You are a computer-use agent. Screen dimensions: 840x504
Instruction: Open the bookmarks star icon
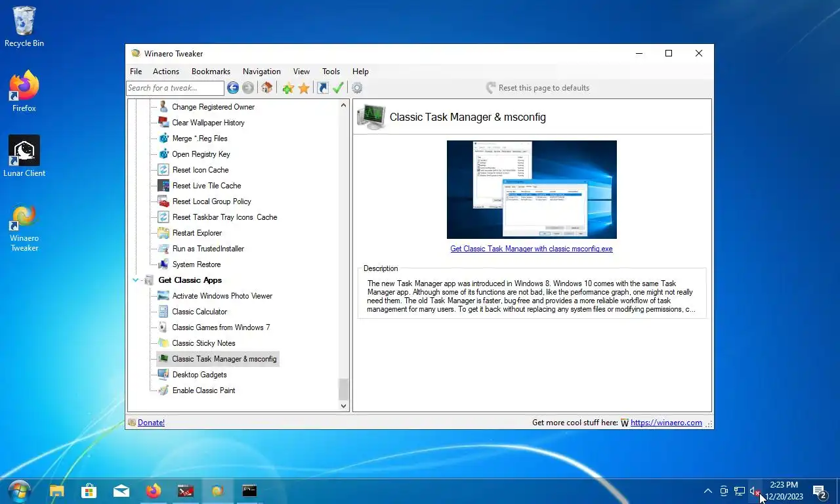(304, 88)
